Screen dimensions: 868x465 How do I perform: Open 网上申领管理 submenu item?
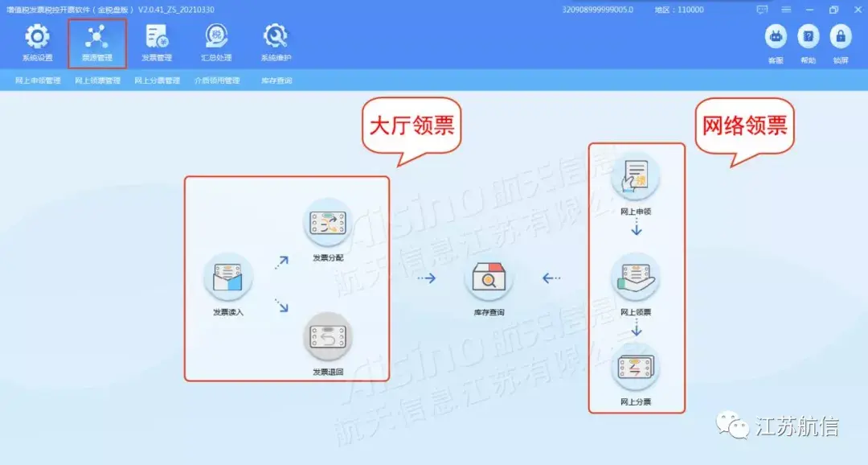coord(38,80)
